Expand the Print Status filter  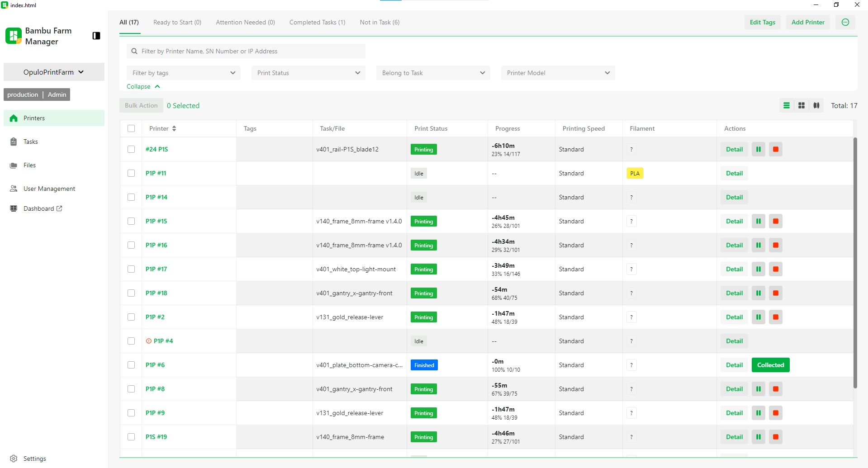pyautogui.click(x=308, y=73)
